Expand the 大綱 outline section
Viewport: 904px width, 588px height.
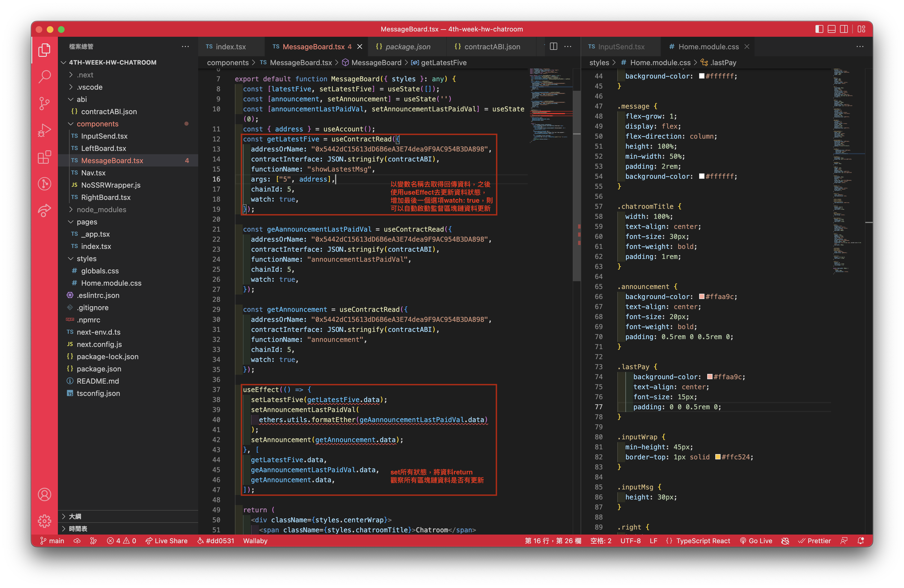pos(75,516)
